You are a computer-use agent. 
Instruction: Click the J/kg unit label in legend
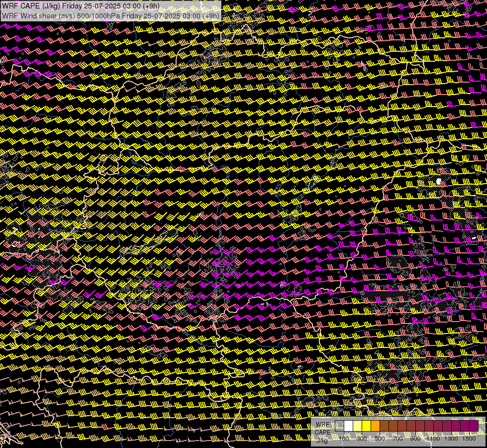pos(322,440)
